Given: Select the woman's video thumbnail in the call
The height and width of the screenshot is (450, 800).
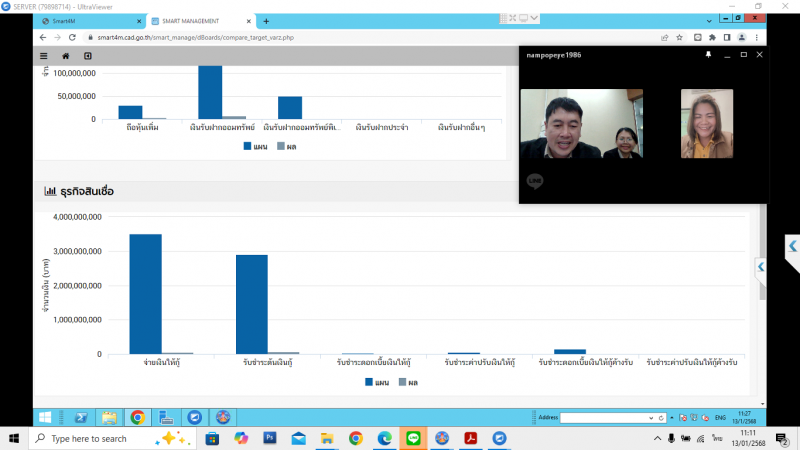Looking at the screenshot, I should [x=707, y=123].
